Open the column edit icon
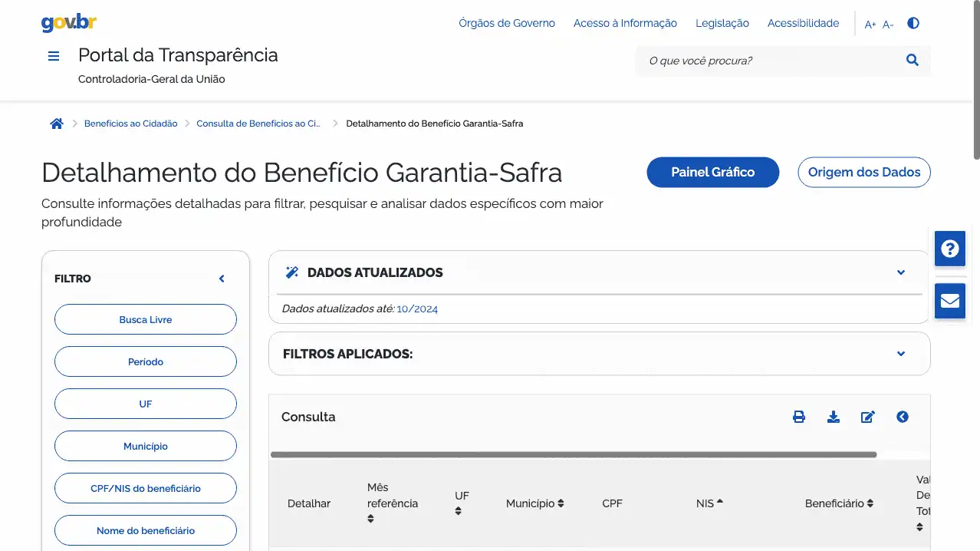The width and height of the screenshot is (980, 551). tap(868, 417)
